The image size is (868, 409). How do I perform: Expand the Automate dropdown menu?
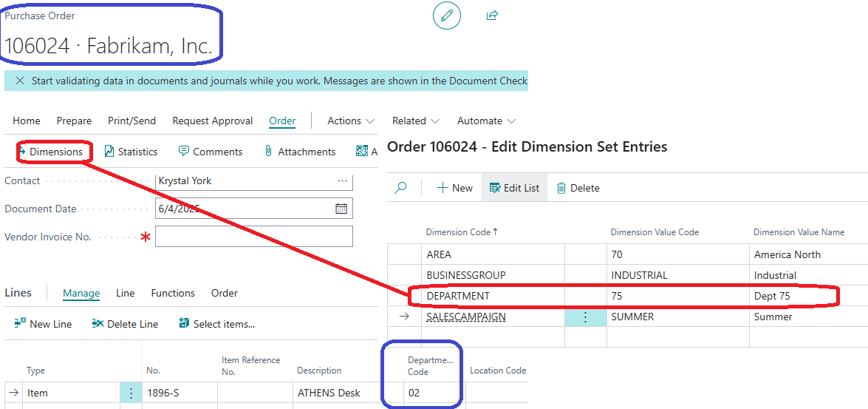487,121
